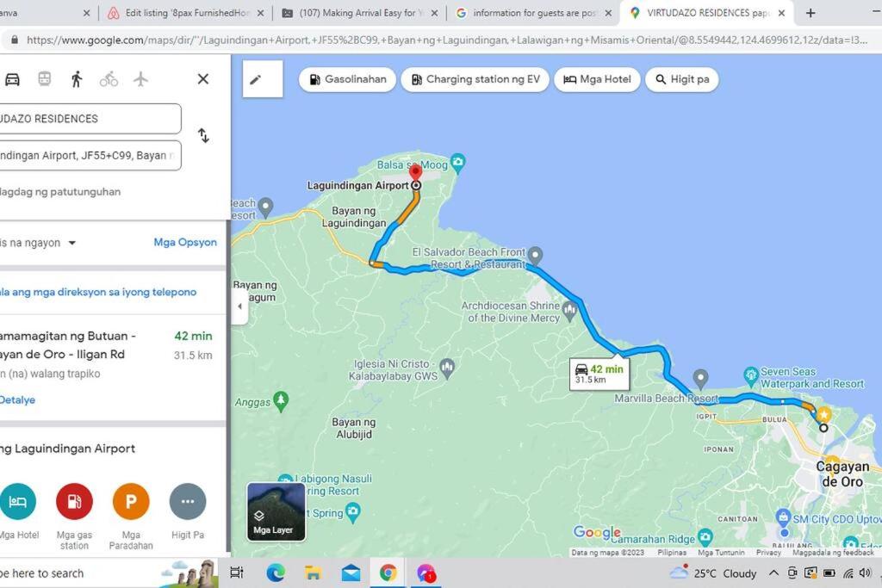Filter map by Mga Hotel chip
The width and height of the screenshot is (882, 588).
597,79
